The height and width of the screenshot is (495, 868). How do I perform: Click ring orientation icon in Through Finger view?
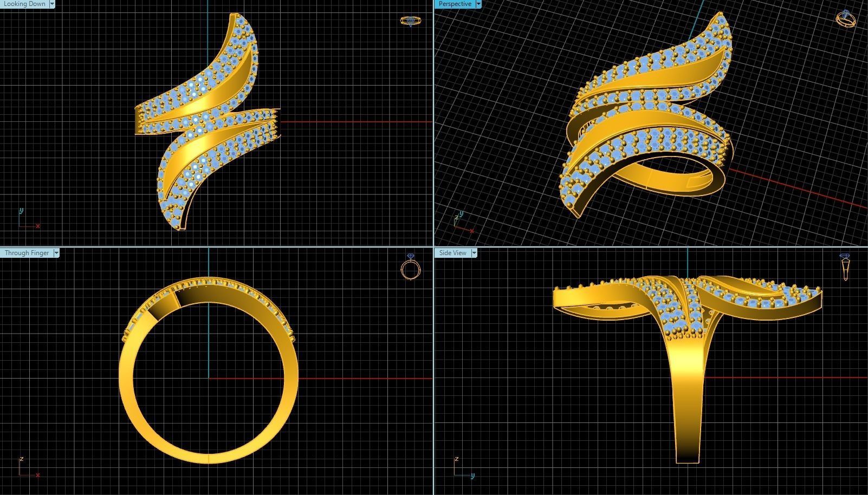[x=411, y=267]
